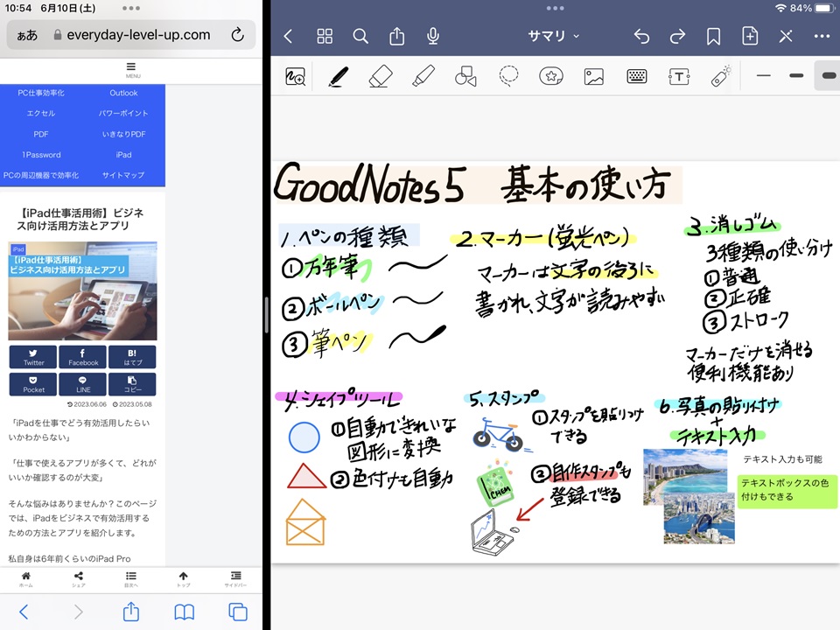Bookmark the current GoodNotes page
840x630 pixels.
click(x=713, y=36)
